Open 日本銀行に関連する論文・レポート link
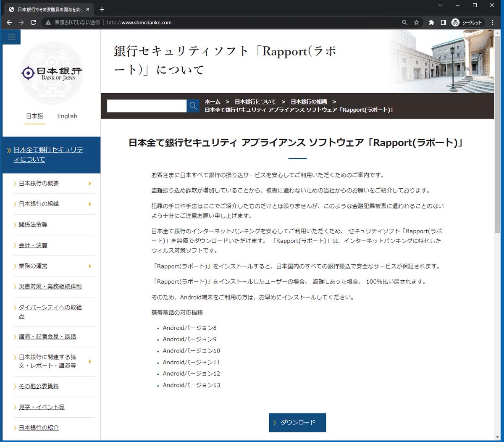 pyautogui.click(x=47, y=361)
